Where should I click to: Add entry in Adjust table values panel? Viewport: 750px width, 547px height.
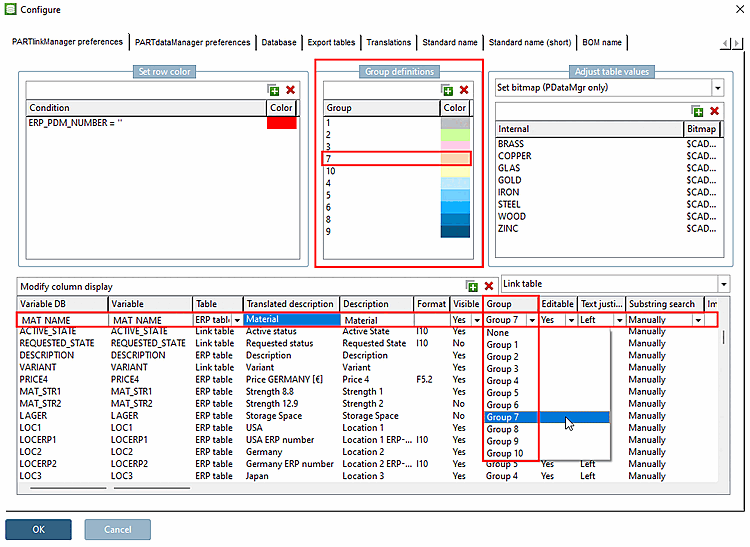point(698,111)
